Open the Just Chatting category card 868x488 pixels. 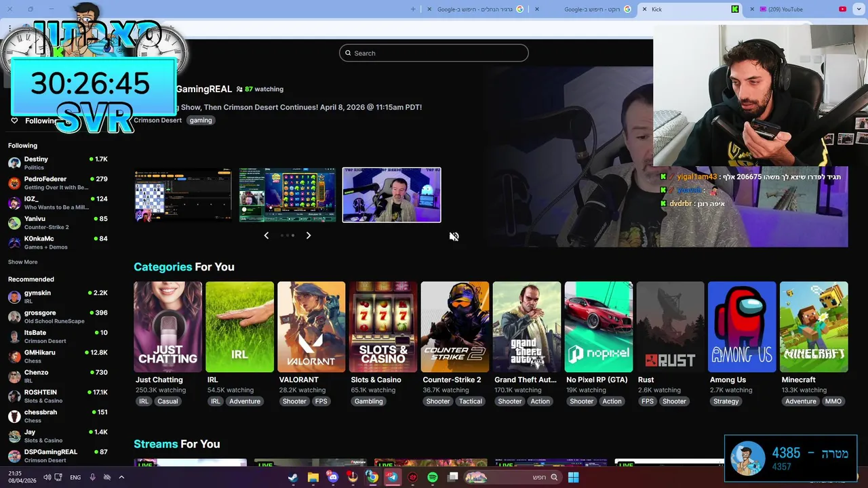point(167,327)
